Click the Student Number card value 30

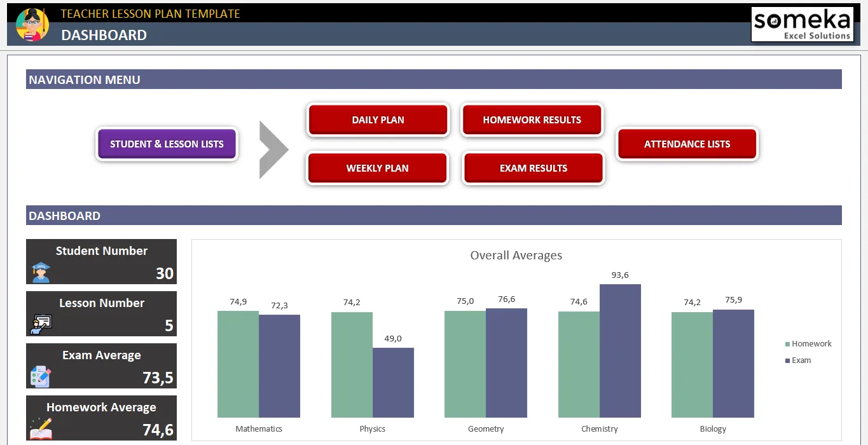(x=165, y=273)
